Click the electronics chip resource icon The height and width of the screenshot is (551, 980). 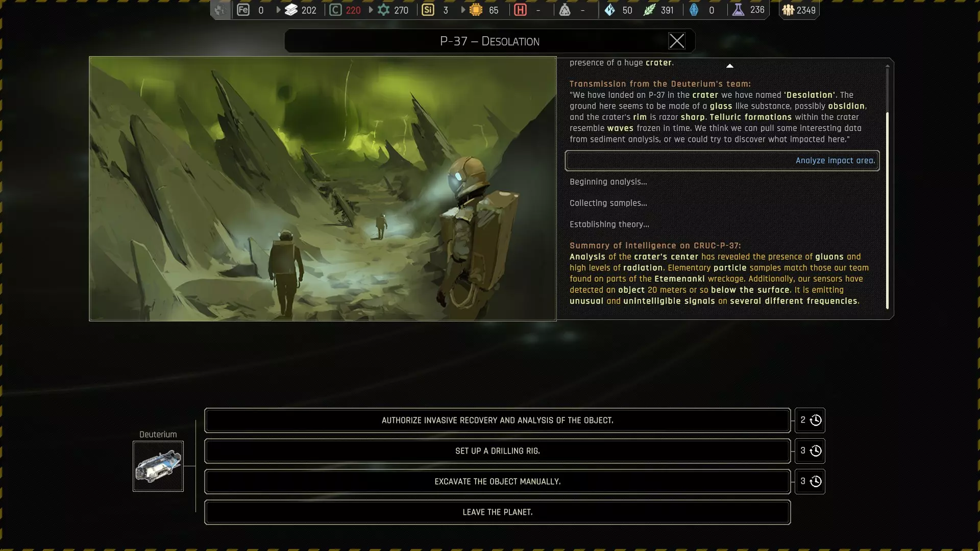pyautogui.click(x=476, y=10)
